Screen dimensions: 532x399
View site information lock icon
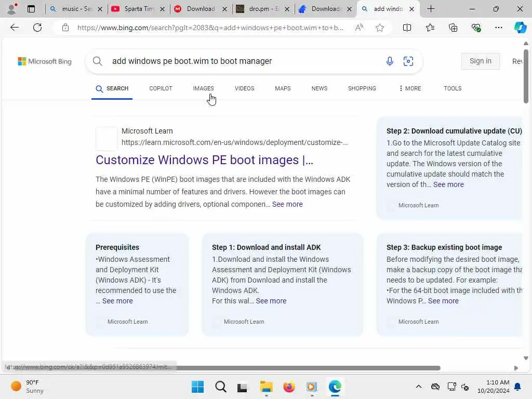point(65,28)
